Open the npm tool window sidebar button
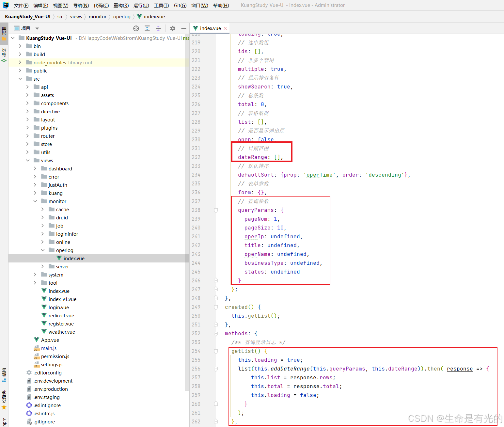Image resolution: width=504 pixels, height=427 pixels. point(4,421)
